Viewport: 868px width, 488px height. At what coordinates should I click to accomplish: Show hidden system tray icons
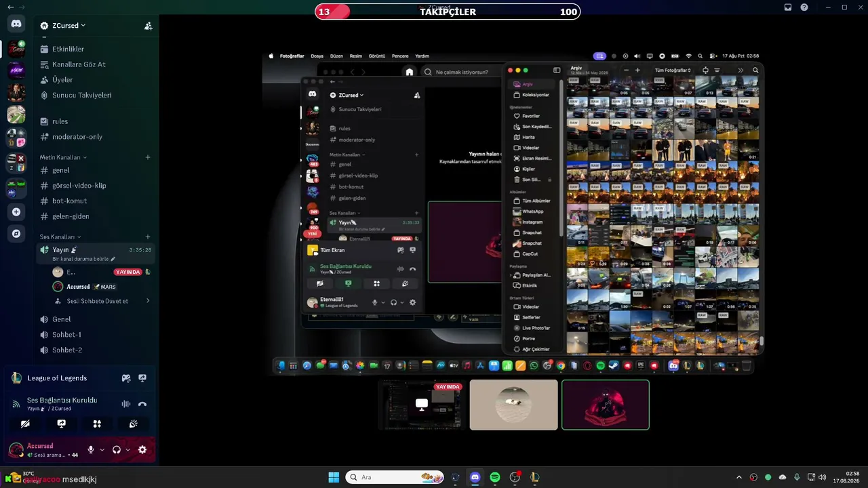[x=739, y=477]
